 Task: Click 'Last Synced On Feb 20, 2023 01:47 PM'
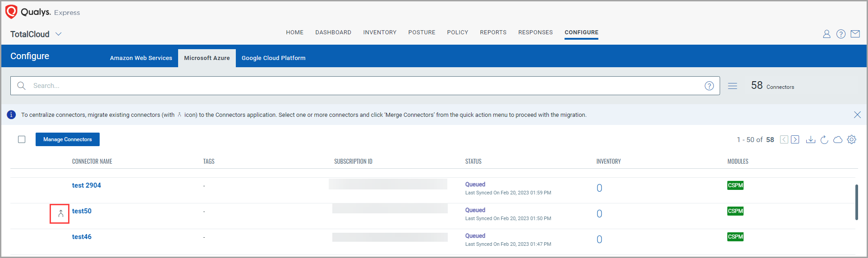pos(508,244)
